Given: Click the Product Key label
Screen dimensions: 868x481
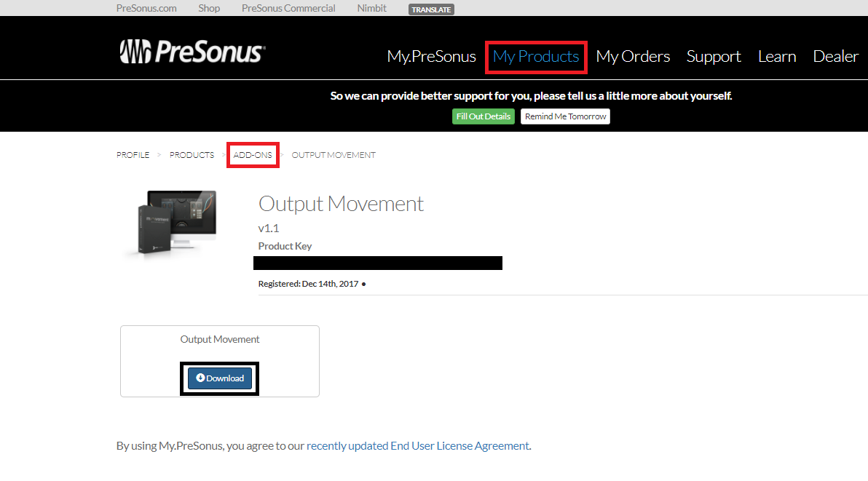Looking at the screenshot, I should pos(285,246).
